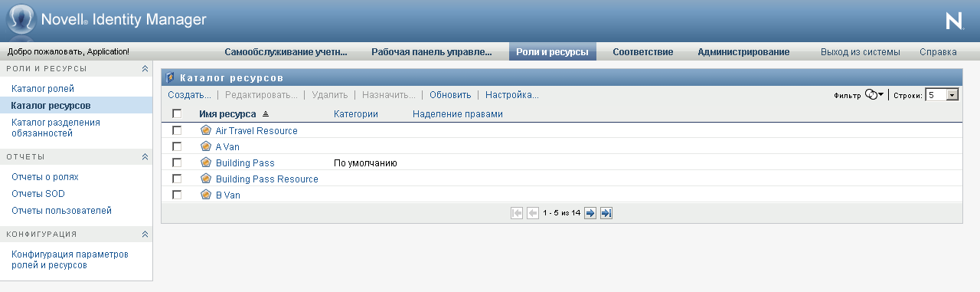The width and height of the screenshot is (980, 292).
Task: Open Отчеты SOD in the sidebar
Action: point(38,194)
